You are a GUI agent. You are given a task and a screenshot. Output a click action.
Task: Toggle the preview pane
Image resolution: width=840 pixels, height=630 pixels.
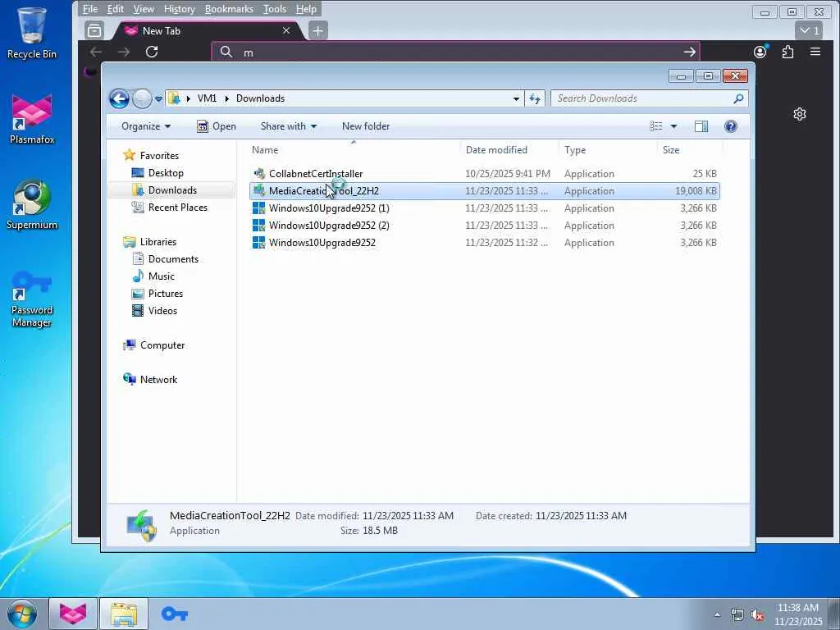coord(701,126)
